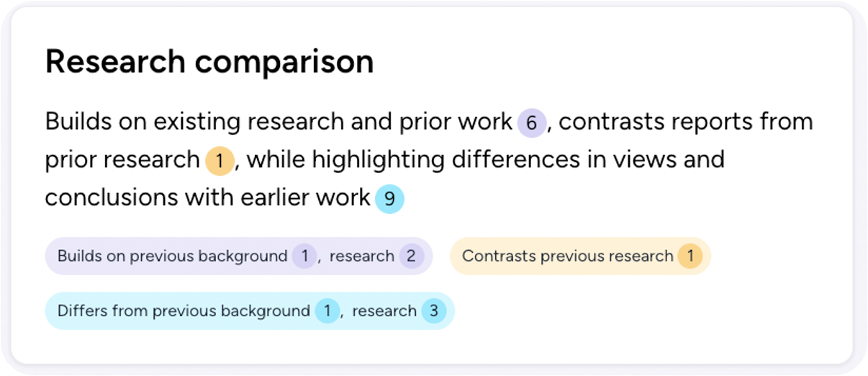Select the 'Differs from previous background' chip label
Viewport: 868px width, 376px height.
pos(183,311)
